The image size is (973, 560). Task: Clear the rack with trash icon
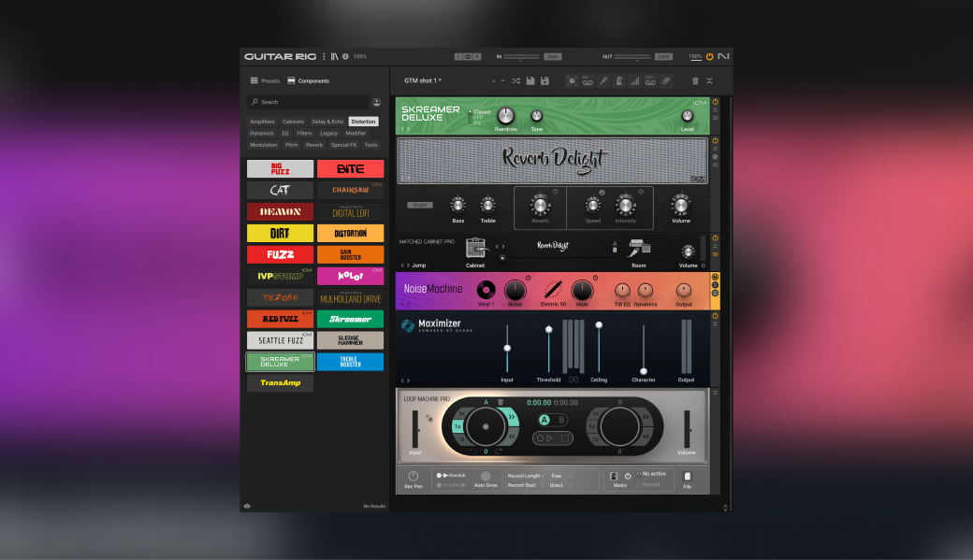coord(695,80)
